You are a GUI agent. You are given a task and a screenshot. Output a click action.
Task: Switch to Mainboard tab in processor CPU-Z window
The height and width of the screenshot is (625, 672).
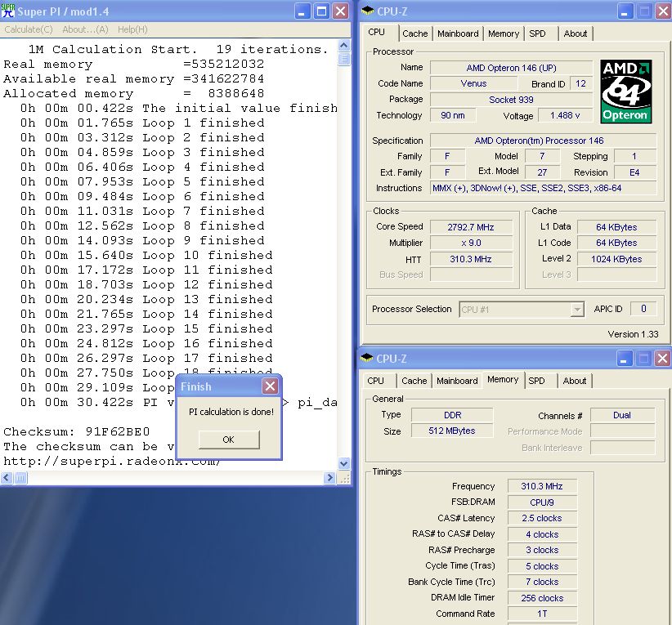(458, 33)
